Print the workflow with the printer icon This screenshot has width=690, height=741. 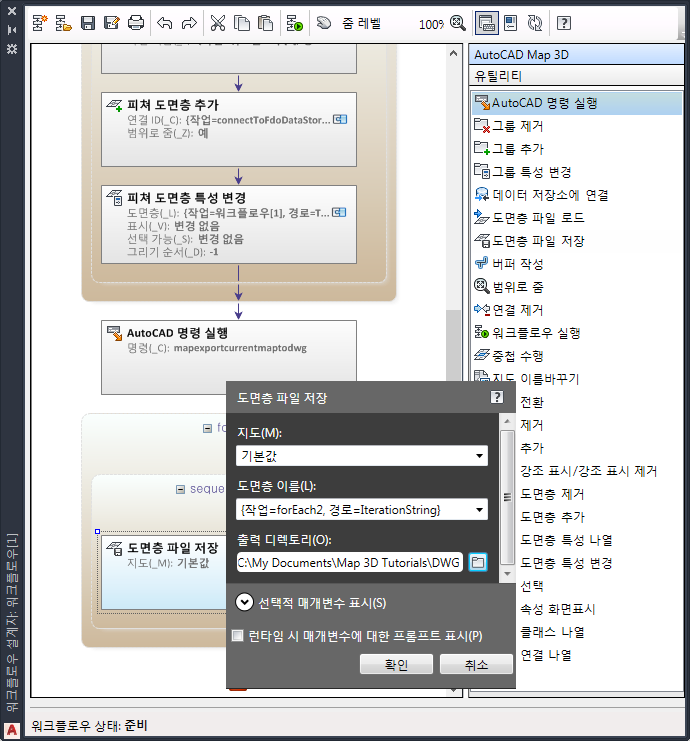136,23
